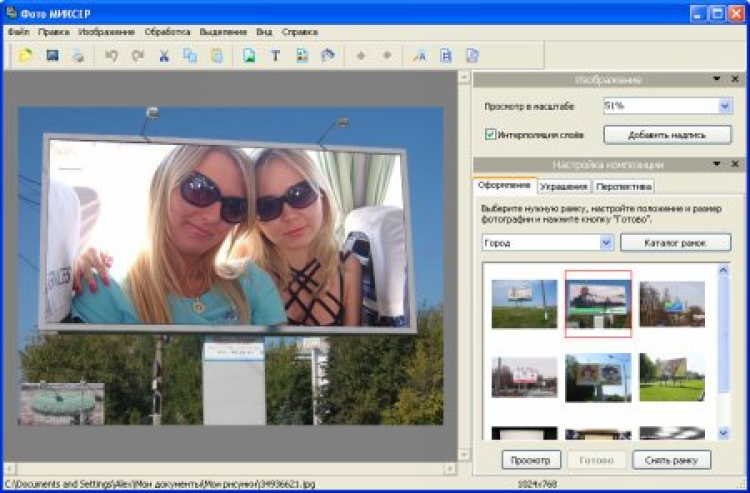Open the 'Обработка' menu
This screenshot has height=493, width=750.
167,32
